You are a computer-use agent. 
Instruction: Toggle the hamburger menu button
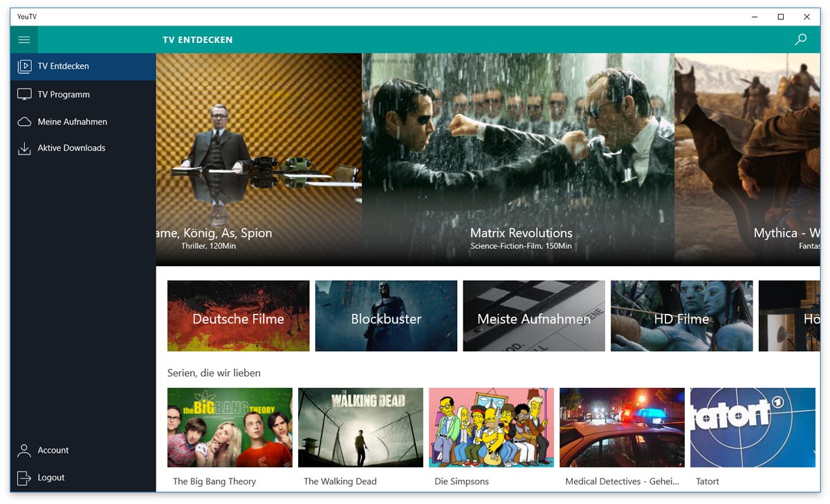click(24, 39)
